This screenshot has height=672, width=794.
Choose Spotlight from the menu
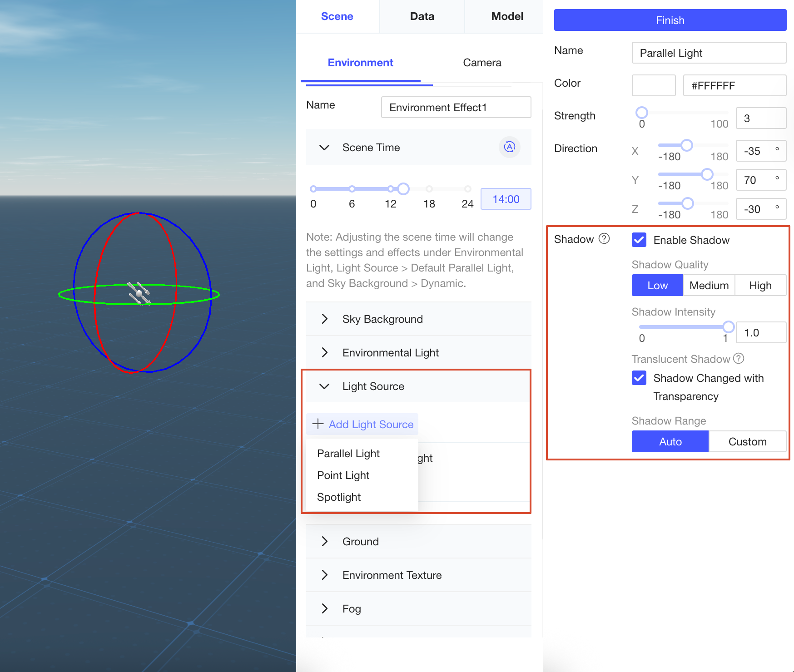(362, 497)
